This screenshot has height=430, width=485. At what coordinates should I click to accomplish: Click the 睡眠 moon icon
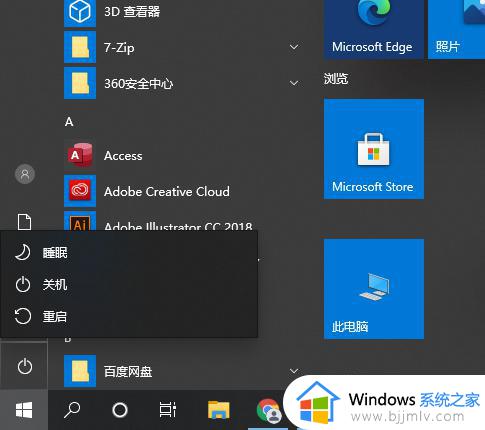pos(23,252)
